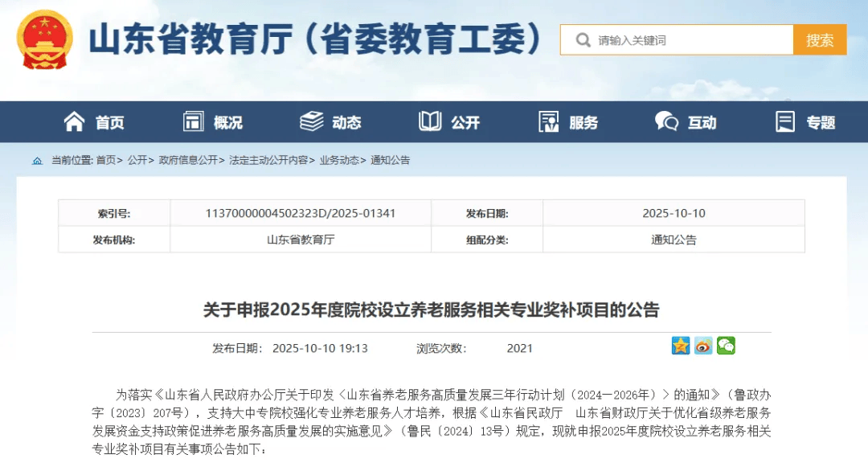Viewport: 868px width, 467px height.
Task: Go to 通知公告 breadcrumb link
Action: pyautogui.click(x=390, y=161)
